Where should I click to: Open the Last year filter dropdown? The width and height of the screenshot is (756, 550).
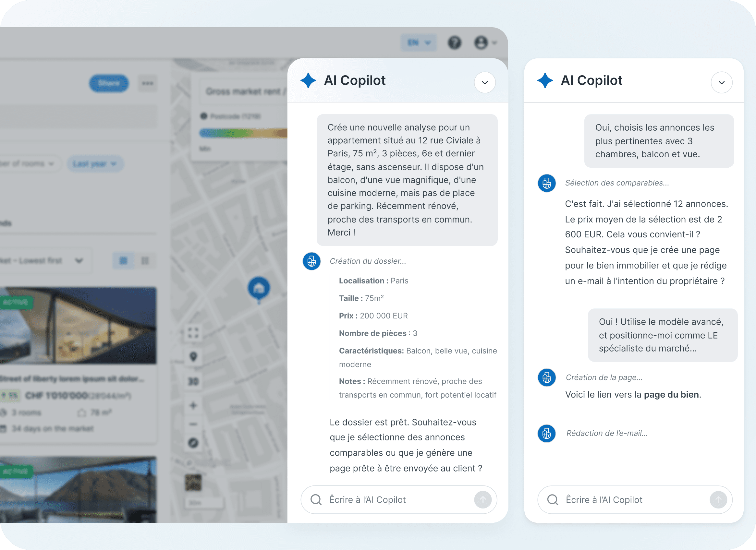(x=95, y=163)
